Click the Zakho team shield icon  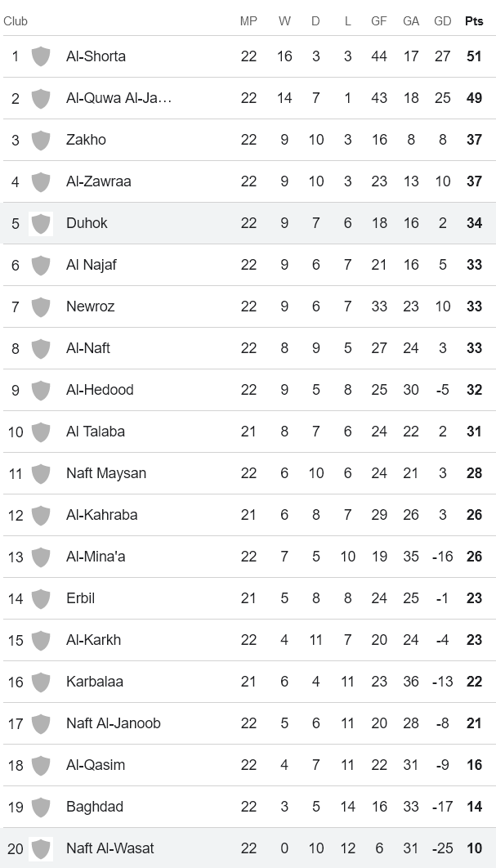click(x=41, y=140)
